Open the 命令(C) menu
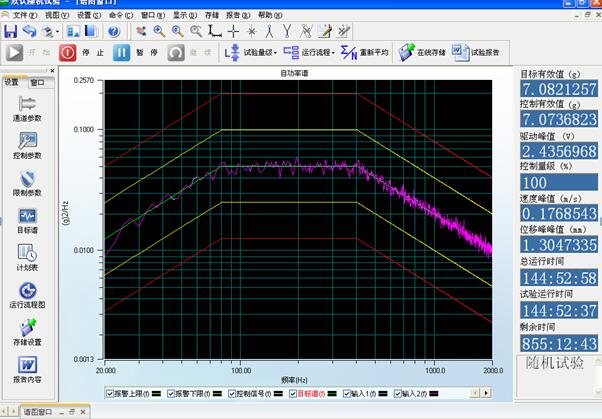The width and height of the screenshot is (602, 419). point(121,15)
